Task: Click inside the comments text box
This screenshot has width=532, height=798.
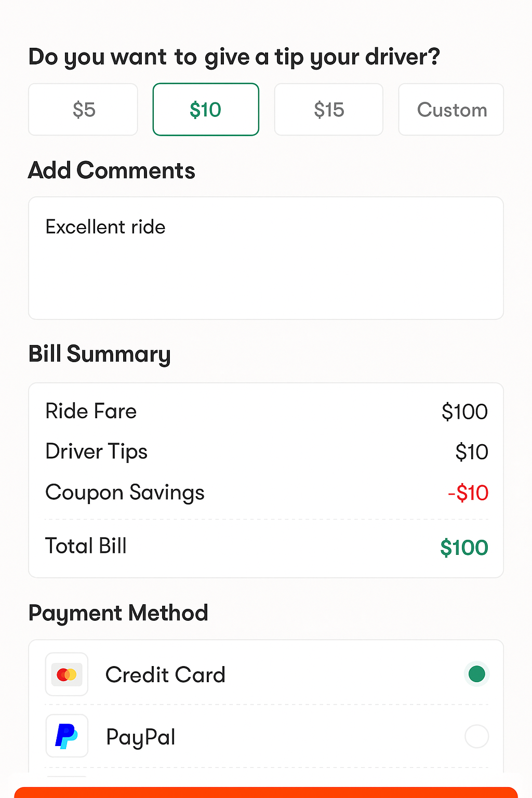Action: pos(266,275)
